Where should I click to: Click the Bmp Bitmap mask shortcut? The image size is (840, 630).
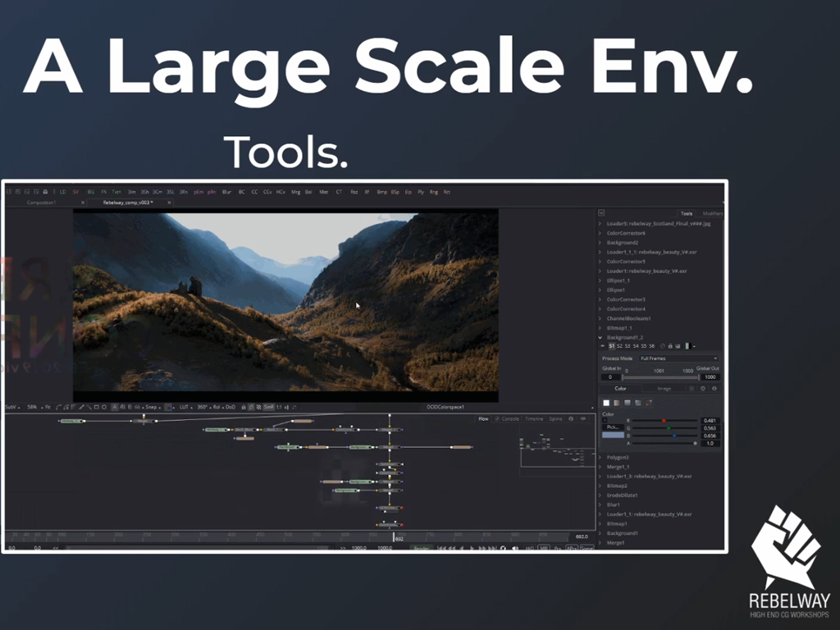(x=382, y=192)
